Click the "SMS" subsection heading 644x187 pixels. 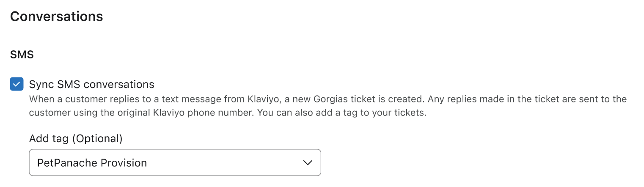pyautogui.click(x=22, y=54)
